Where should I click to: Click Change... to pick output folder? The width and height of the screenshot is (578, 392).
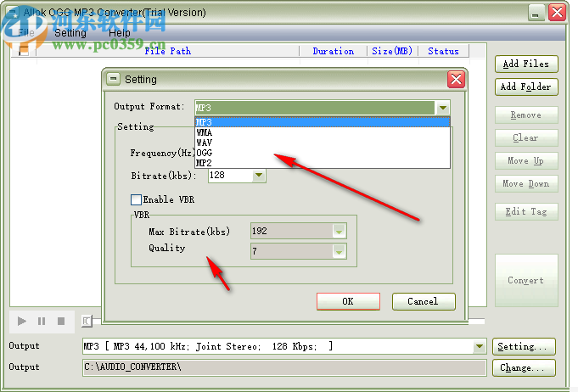point(524,367)
